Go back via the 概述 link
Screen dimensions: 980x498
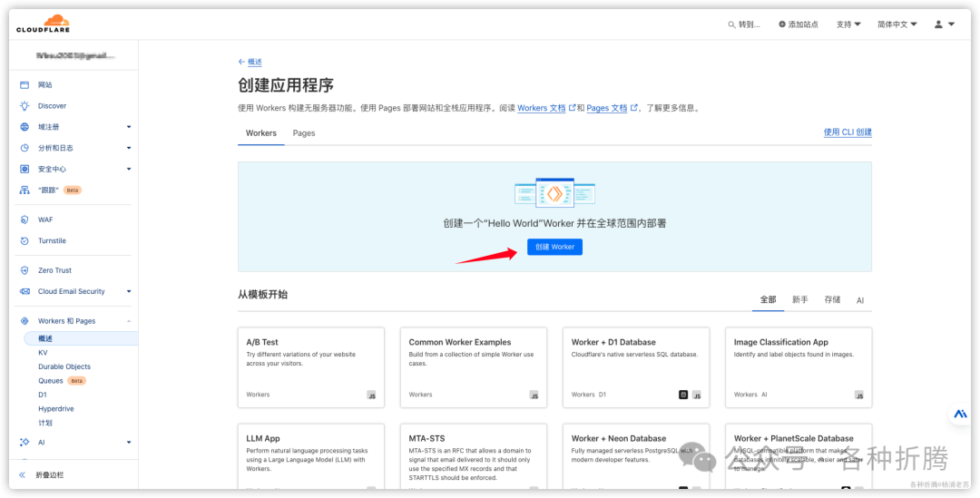(255, 62)
